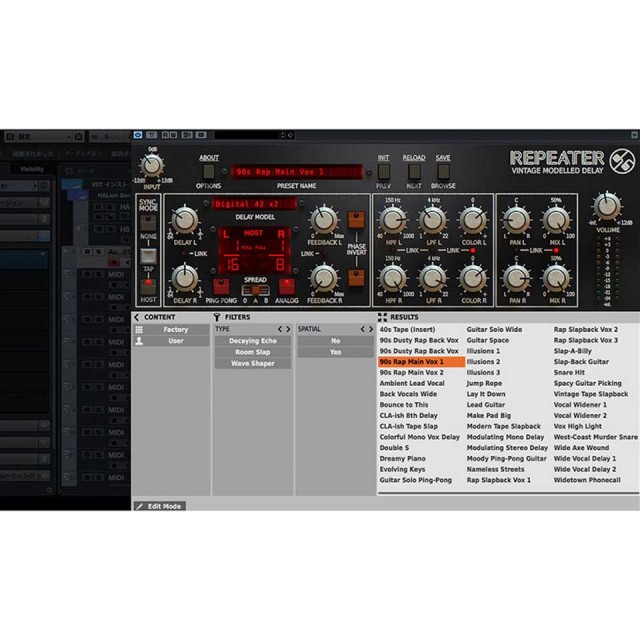This screenshot has width=640, height=640.
Task: Select preset '90s Rap Main Vox 2'
Action: coord(411,373)
